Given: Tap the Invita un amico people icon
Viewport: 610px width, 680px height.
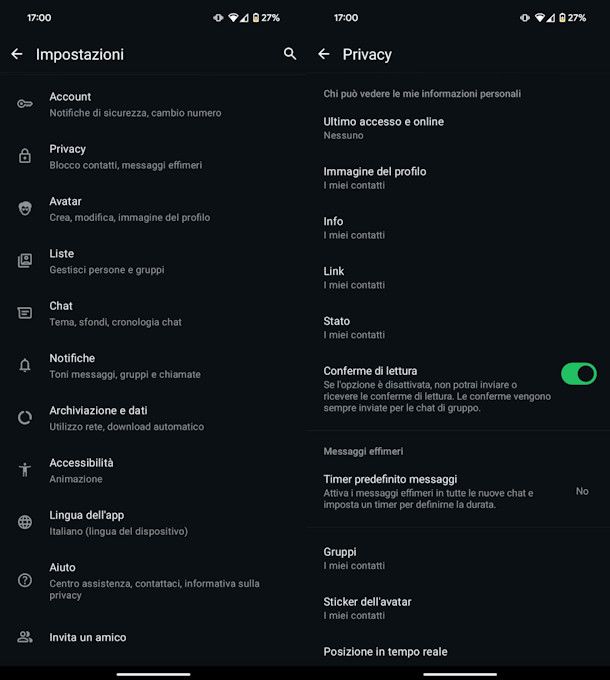Looking at the screenshot, I should coord(25,637).
